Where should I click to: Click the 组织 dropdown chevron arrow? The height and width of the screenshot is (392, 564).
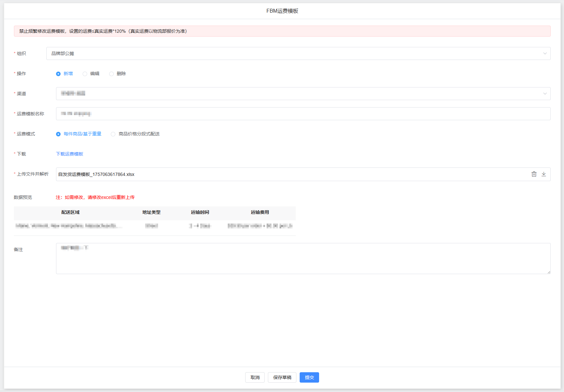(x=545, y=53)
